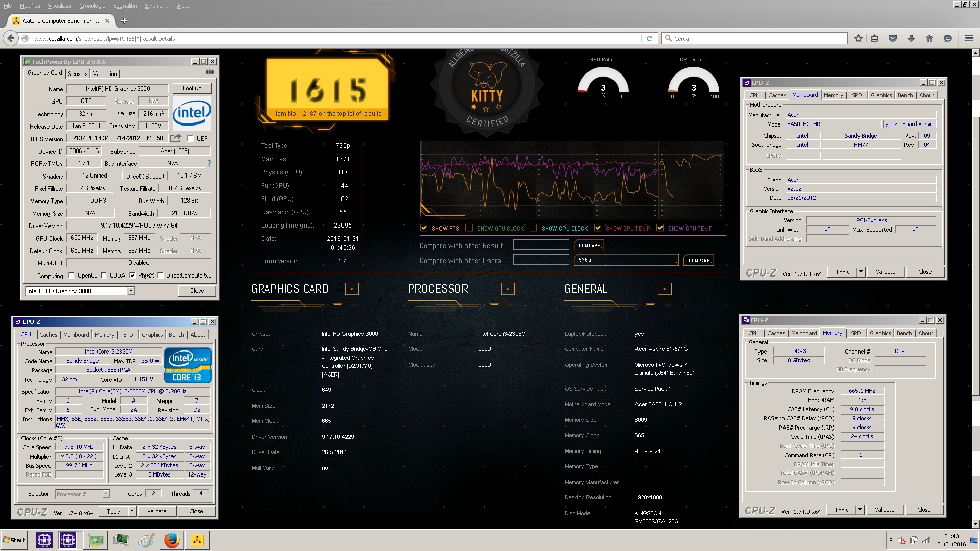Click COMPARE next to other Users dropdown
Viewport: 980px width, 551px height.
[x=699, y=260]
